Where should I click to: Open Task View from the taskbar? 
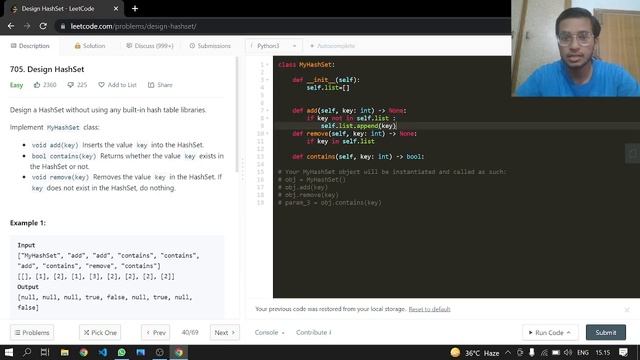(45, 352)
